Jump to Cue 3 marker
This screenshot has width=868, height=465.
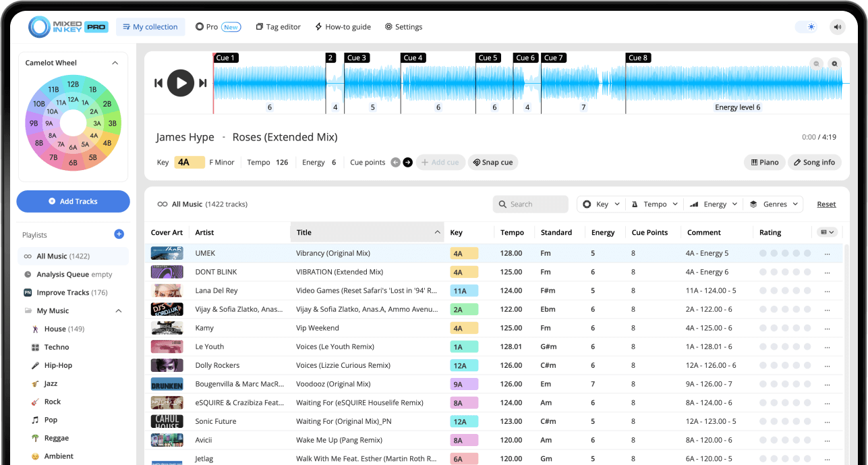click(x=357, y=58)
